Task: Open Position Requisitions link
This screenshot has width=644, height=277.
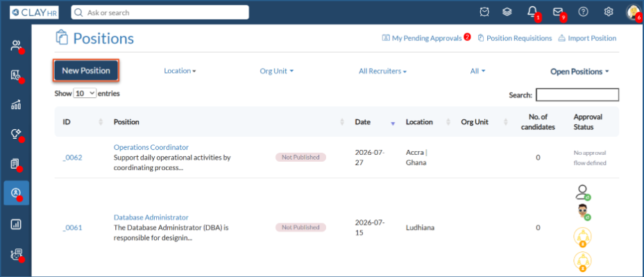Action: point(515,37)
